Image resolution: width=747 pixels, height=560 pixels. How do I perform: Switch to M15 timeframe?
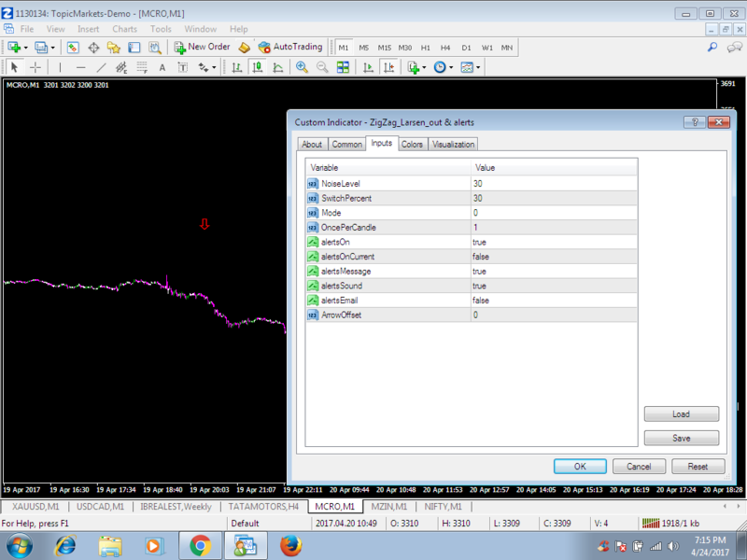pyautogui.click(x=384, y=48)
